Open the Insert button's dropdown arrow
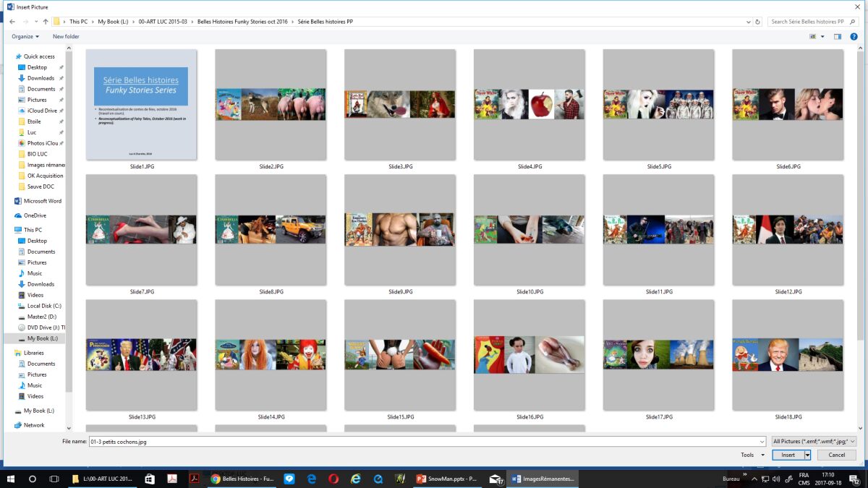868x488 pixels. pyautogui.click(x=807, y=455)
